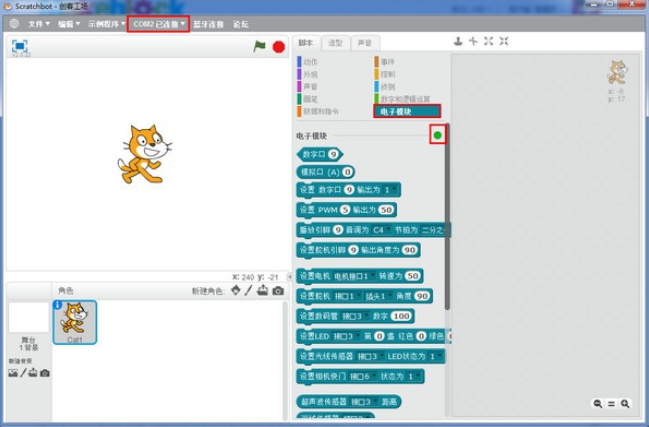The height and width of the screenshot is (427, 649).
Task: Click the green flag to start
Action: 260,46
